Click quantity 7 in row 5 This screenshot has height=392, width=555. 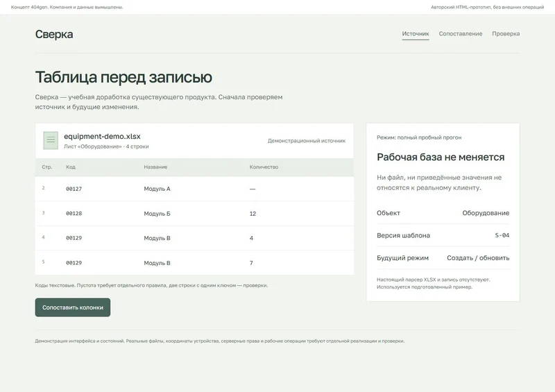coord(251,263)
